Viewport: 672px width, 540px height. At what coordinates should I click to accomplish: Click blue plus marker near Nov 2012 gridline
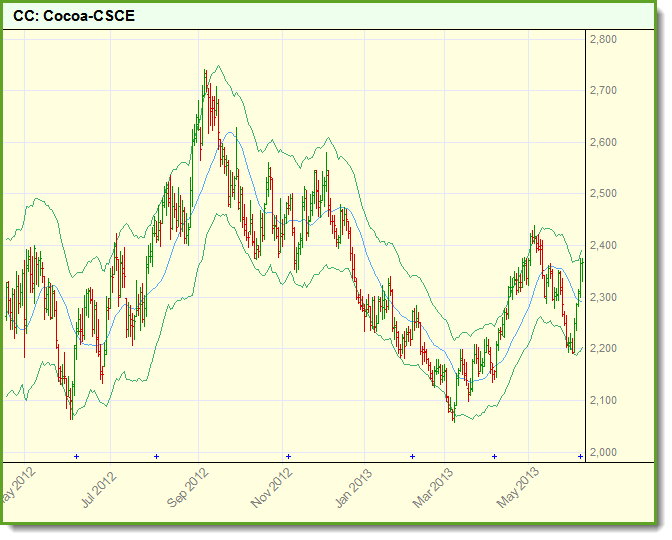pyautogui.click(x=288, y=456)
